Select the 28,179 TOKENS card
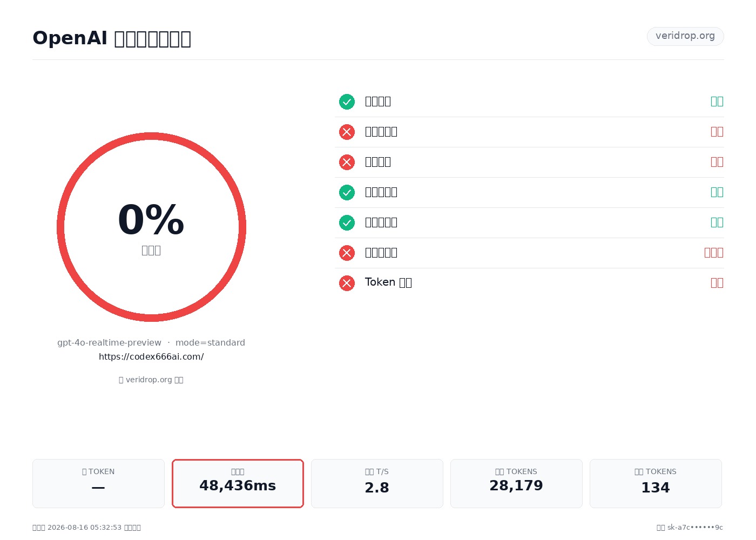756x540 pixels. (516, 483)
